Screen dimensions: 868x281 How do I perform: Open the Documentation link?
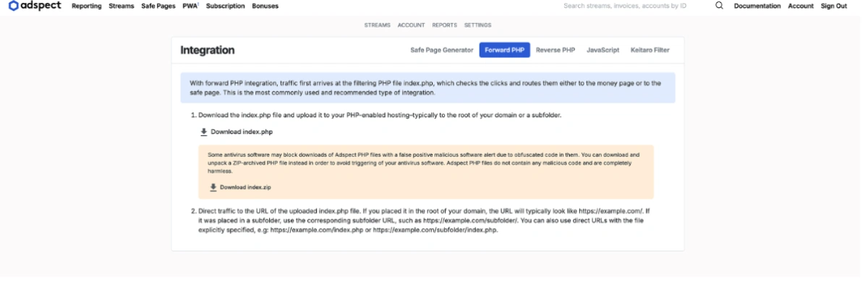[757, 6]
